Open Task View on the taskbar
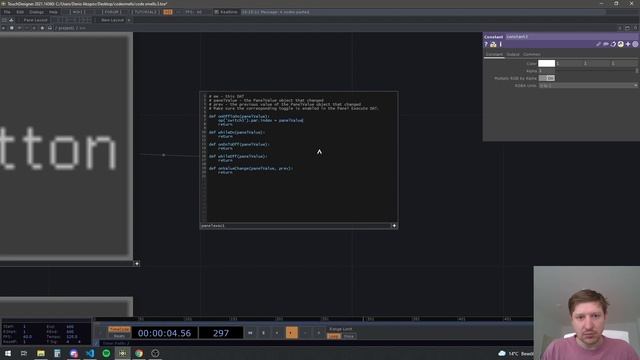This screenshot has height=360, width=640. pos(24,353)
